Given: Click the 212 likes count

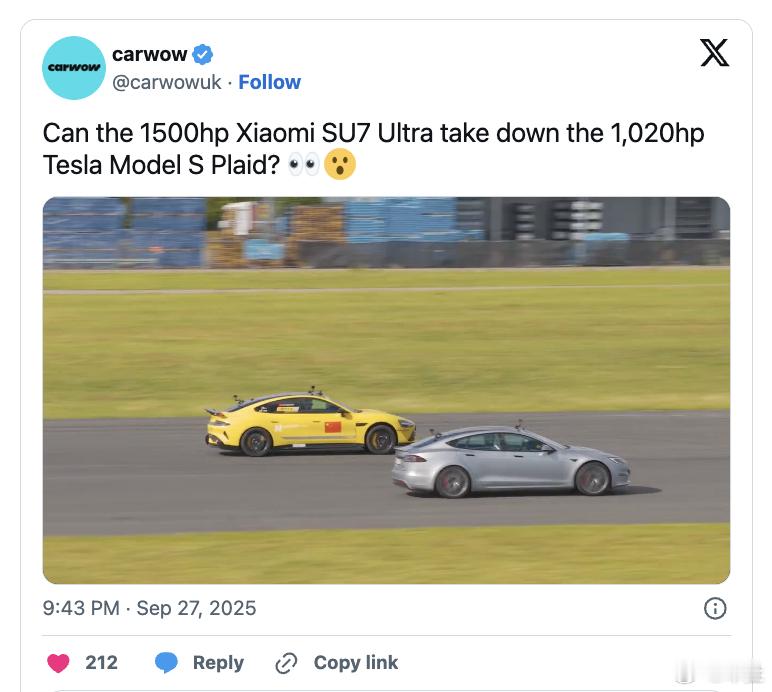Looking at the screenshot, I should click(101, 662).
